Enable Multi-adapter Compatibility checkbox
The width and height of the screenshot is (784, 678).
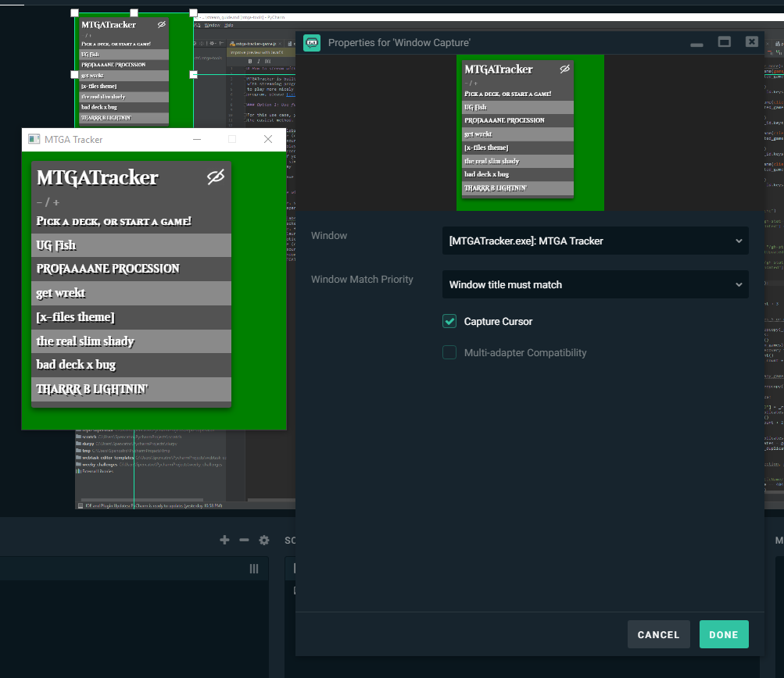(x=449, y=353)
